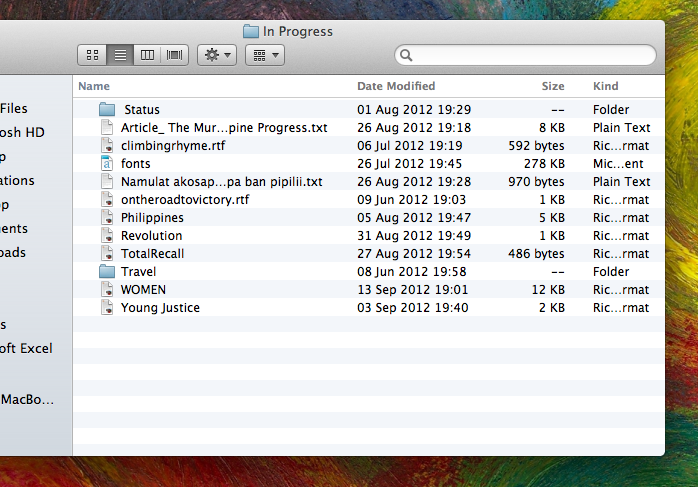Sort files by Size column header

click(553, 87)
